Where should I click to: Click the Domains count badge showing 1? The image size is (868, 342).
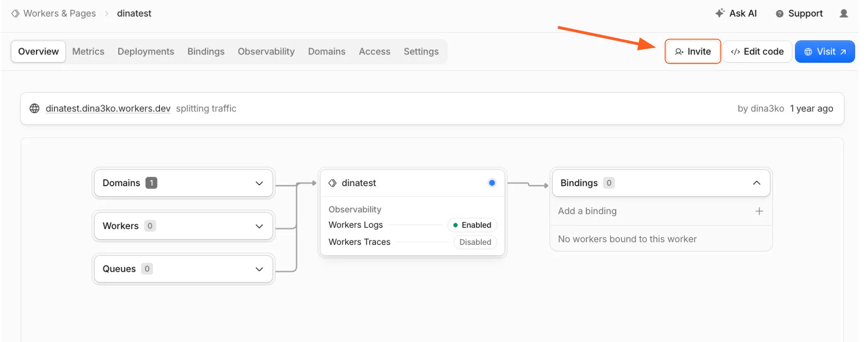(151, 183)
